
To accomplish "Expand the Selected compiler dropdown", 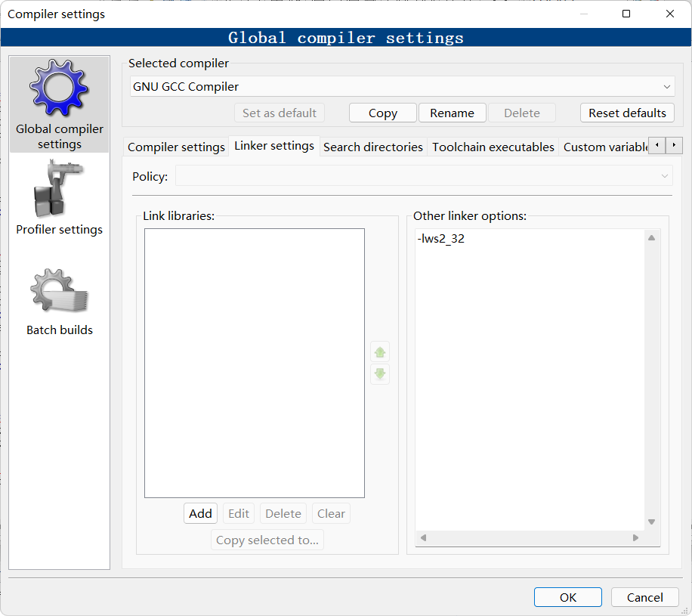I will [402, 86].
